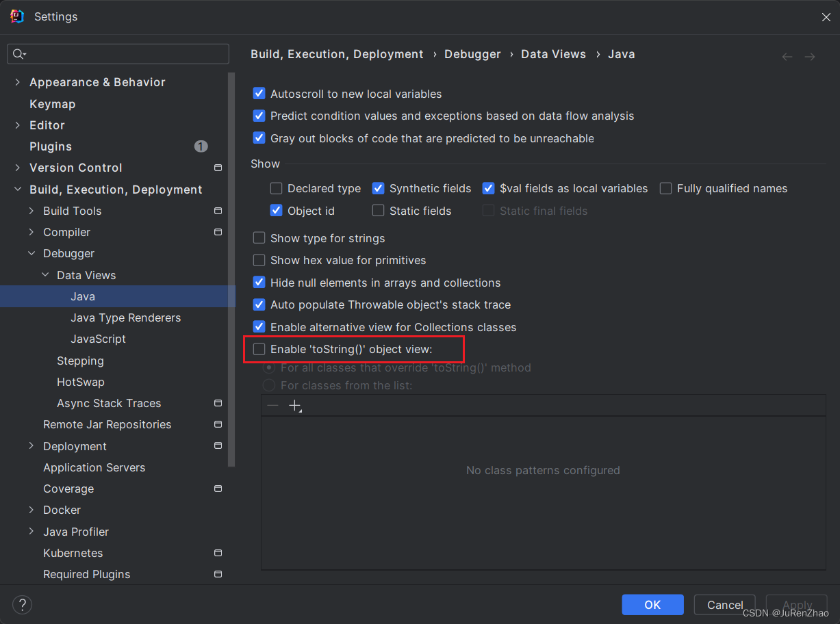Click project-level icon beside Build Tools

pos(218,211)
